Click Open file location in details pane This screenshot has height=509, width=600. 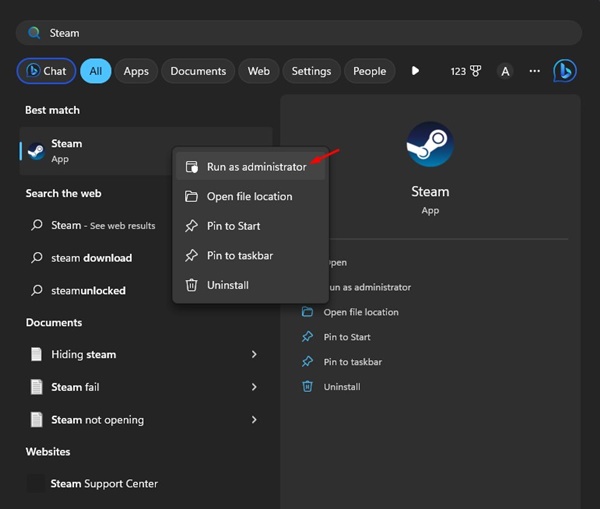(361, 312)
